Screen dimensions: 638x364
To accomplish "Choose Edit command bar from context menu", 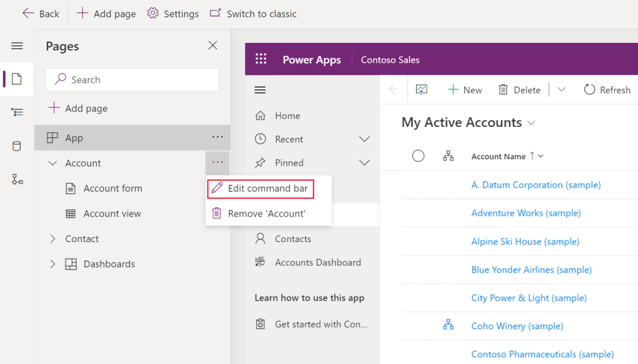I will pos(260,189).
